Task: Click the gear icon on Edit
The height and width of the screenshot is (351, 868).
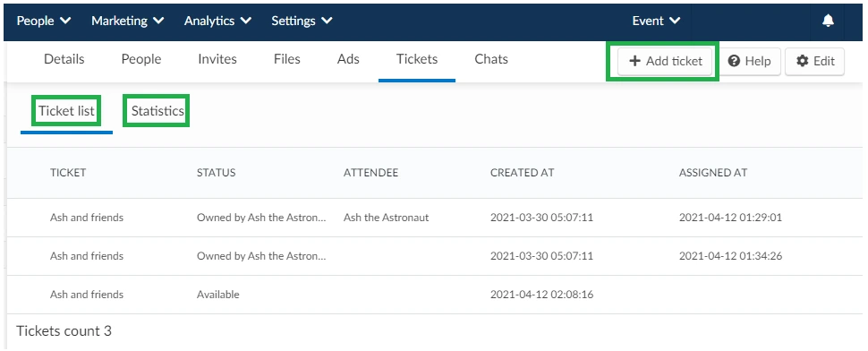Action: pyautogui.click(x=803, y=61)
